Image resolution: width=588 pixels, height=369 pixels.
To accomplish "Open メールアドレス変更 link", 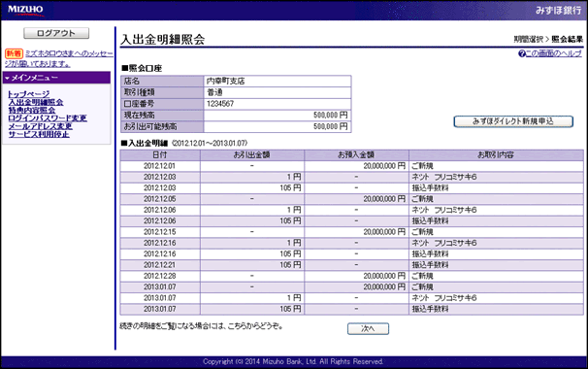I will (40, 126).
